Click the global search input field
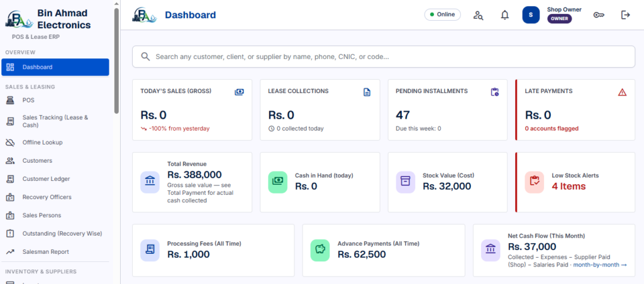This screenshot has width=644, height=284. [384, 57]
